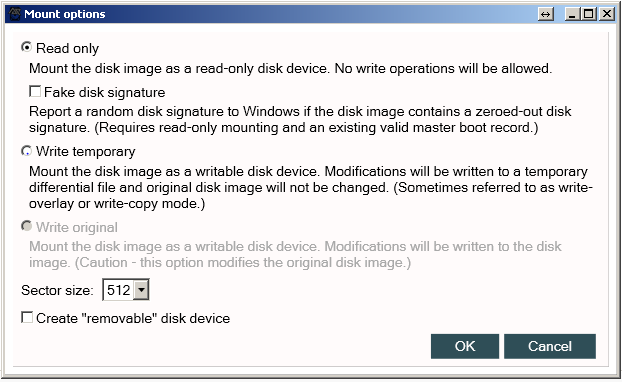Close the Mount options dialog
622x382 pixels.
pos(607,14)
